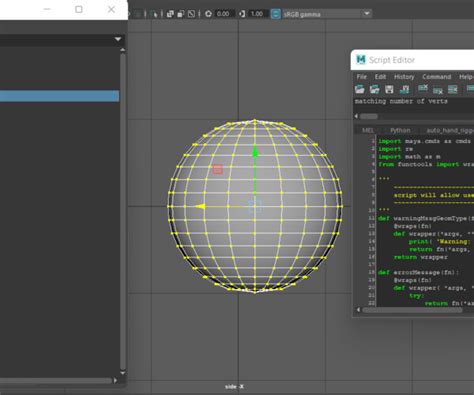Click the Save Script to Shelf icon

coord(404,89)
